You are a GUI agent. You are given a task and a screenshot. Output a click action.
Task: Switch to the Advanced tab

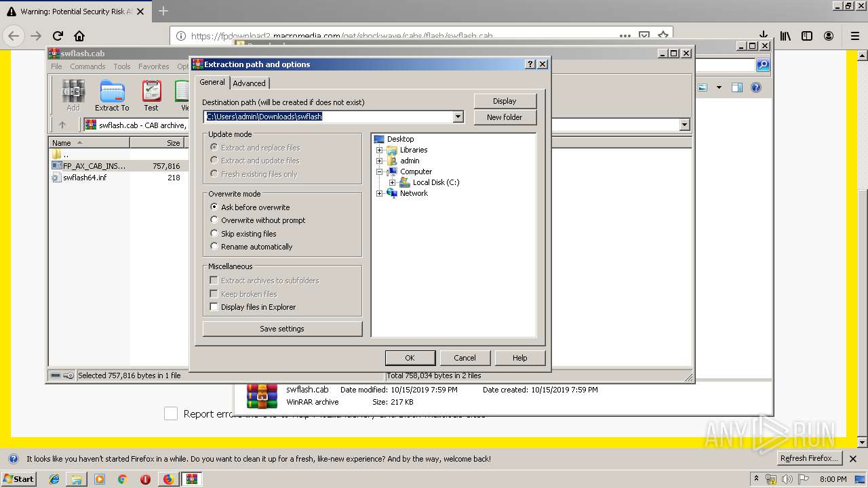tap(250, 83)
